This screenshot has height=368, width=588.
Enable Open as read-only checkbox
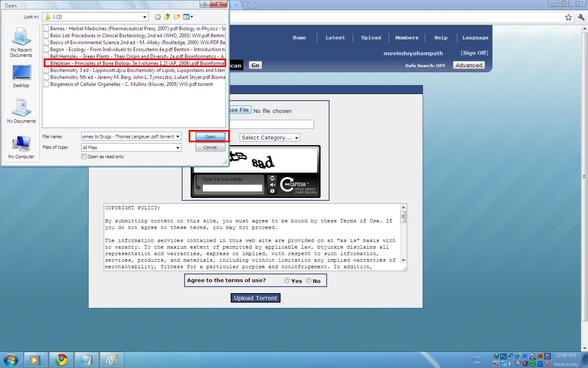click(x=84, y=157)
